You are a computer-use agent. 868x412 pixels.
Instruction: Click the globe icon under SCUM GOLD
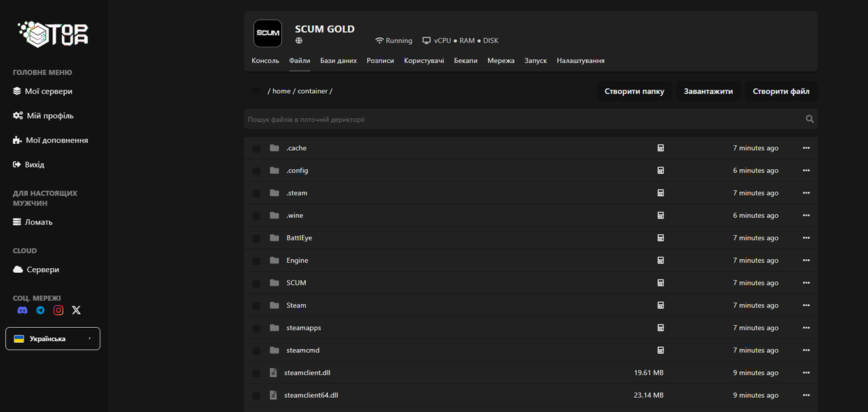[299, 41]
